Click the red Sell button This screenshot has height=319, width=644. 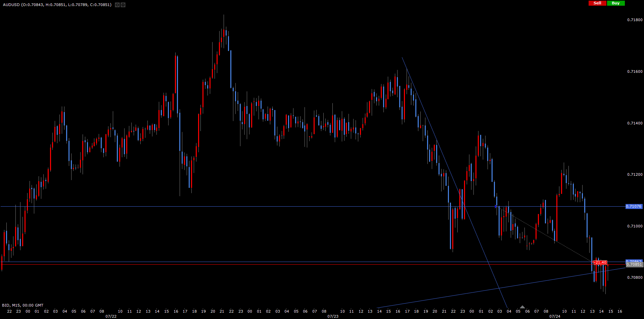597,3
